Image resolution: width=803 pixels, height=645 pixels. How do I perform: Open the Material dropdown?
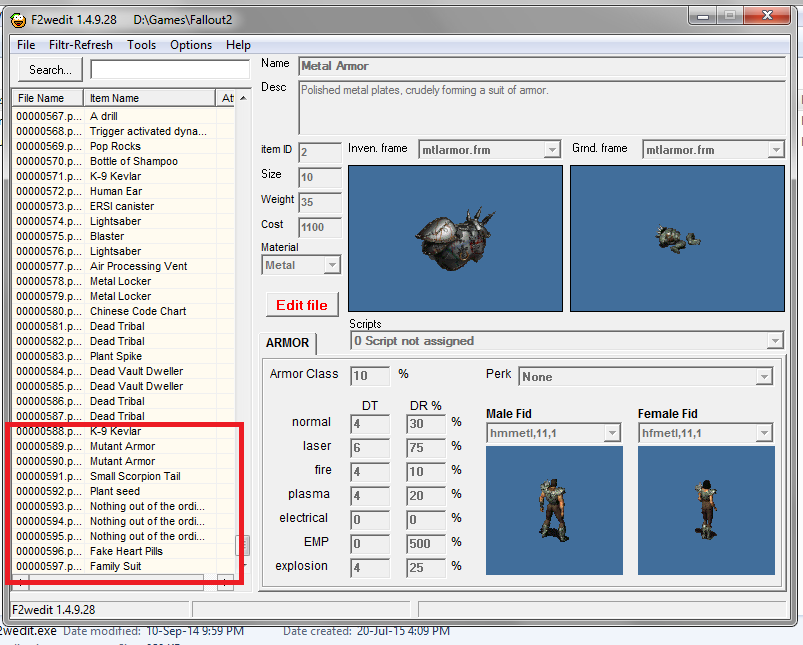tap(332, 265)
